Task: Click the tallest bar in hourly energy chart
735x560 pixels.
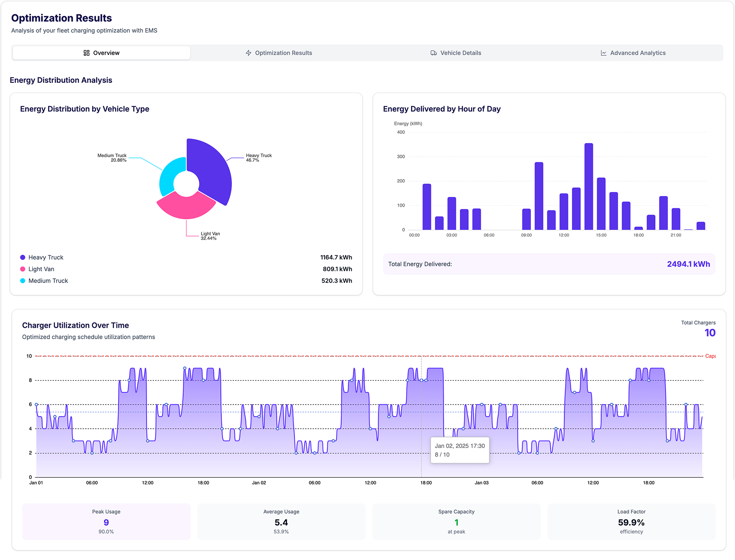Action: 588,187
